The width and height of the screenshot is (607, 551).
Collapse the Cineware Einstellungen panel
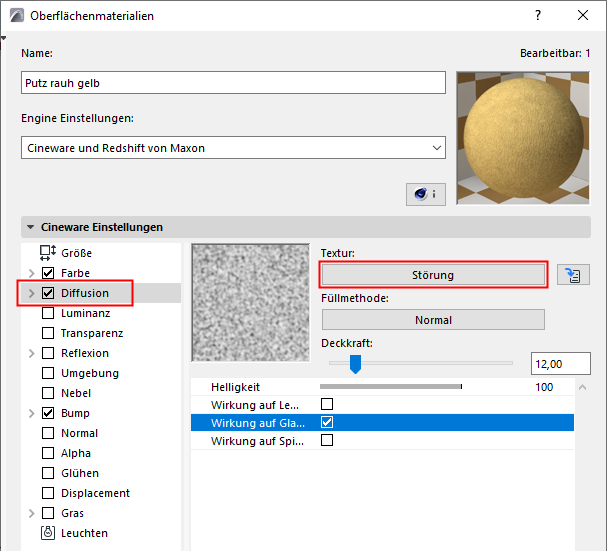[31, 227]
